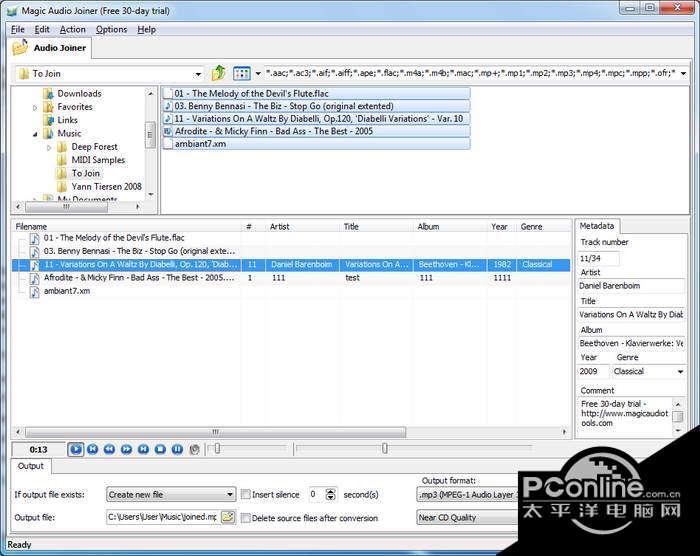Sort list by Genre column header

(543, 226)
